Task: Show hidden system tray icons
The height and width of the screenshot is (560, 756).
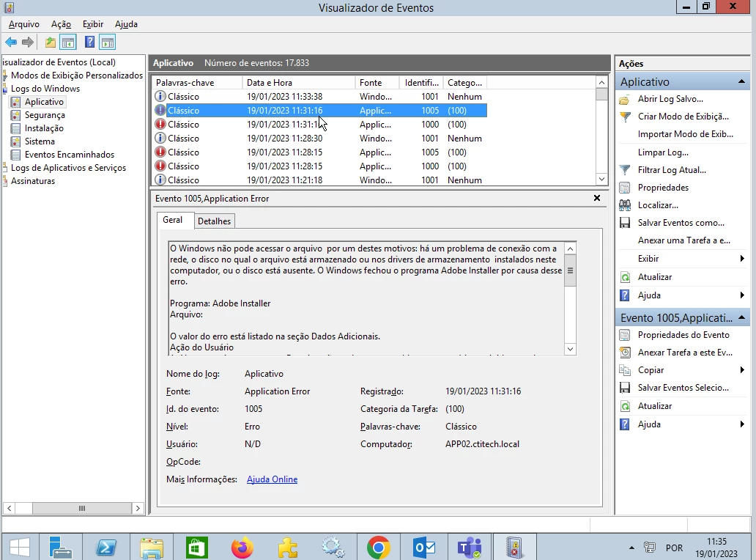Action: 631,548
